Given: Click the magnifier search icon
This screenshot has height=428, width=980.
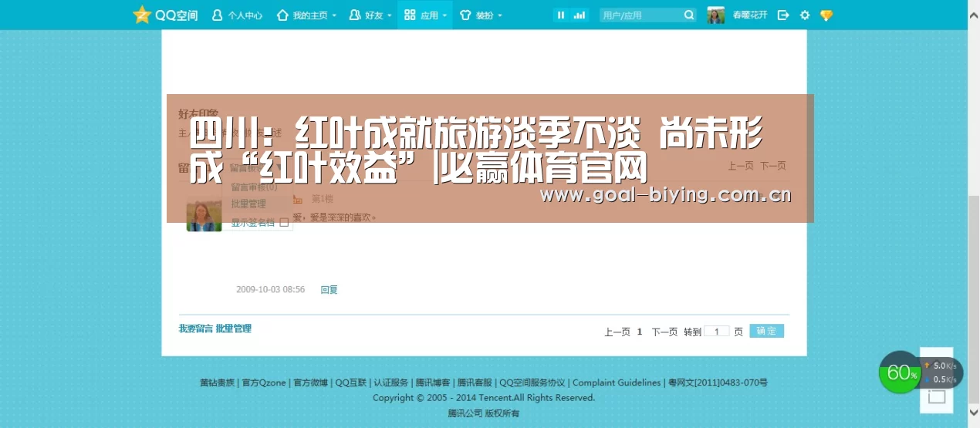Looking at the screenshot, I should pyautogui.click(x=689, y=15).
